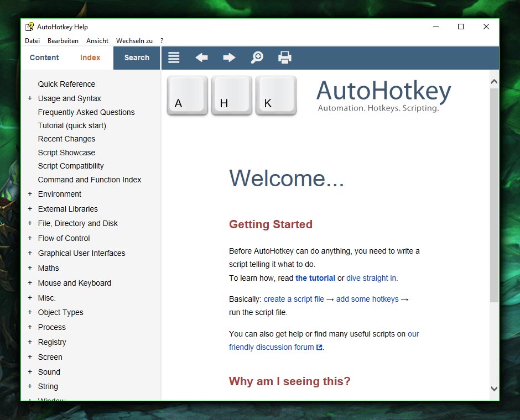Expand the Environment tree node
Viewport: 520px width, 420px height.
(30, 194)
